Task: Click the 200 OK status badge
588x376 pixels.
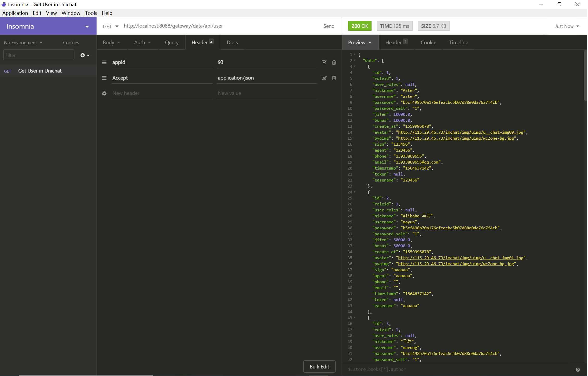Action: coord(360,26)
